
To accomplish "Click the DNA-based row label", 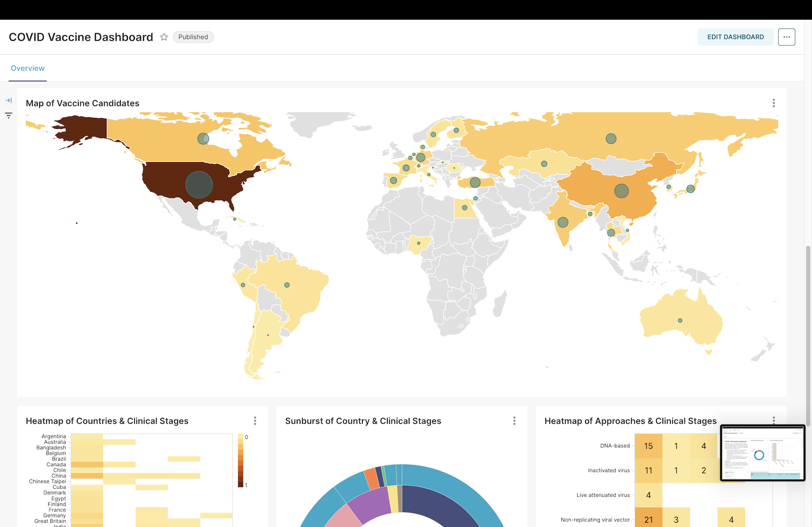I will click(x=615, y=446).
